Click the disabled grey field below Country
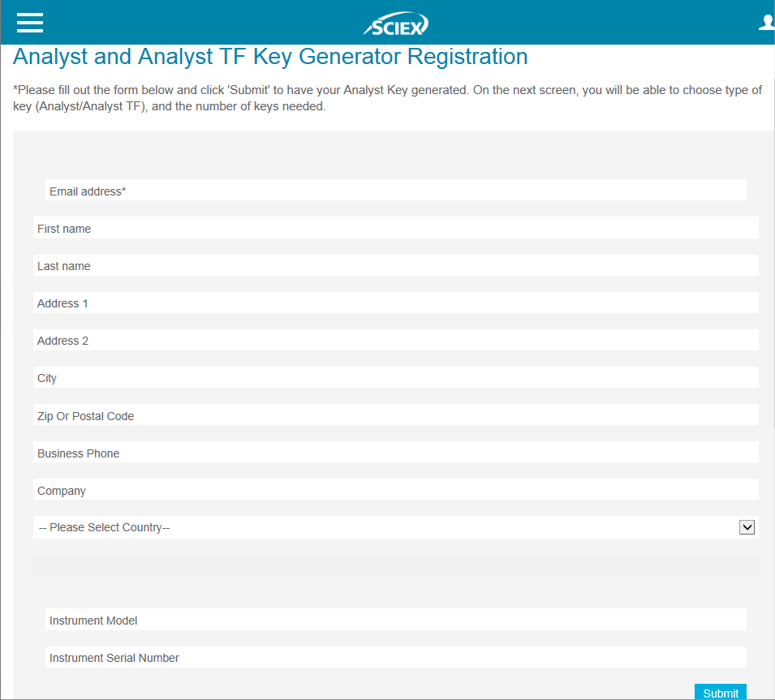The height and width of the screenshot is (700, 775). point(395,565)
